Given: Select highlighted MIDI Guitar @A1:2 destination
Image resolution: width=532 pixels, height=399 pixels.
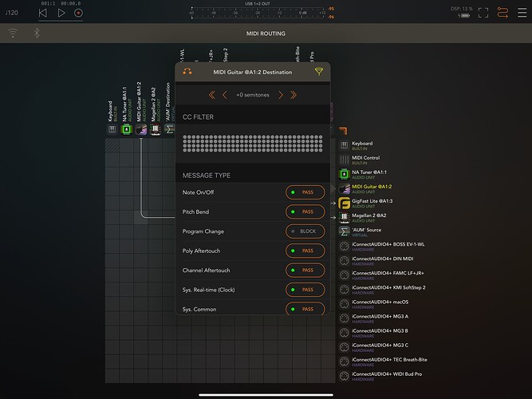Looking at the screenshot, I should pyautogui.click(x=365, y=189).
